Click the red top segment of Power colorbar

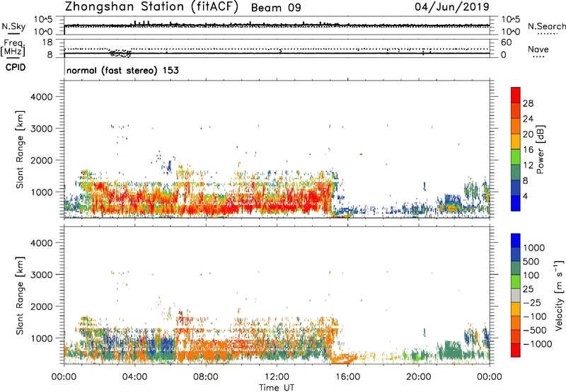(x=516, y=95)
